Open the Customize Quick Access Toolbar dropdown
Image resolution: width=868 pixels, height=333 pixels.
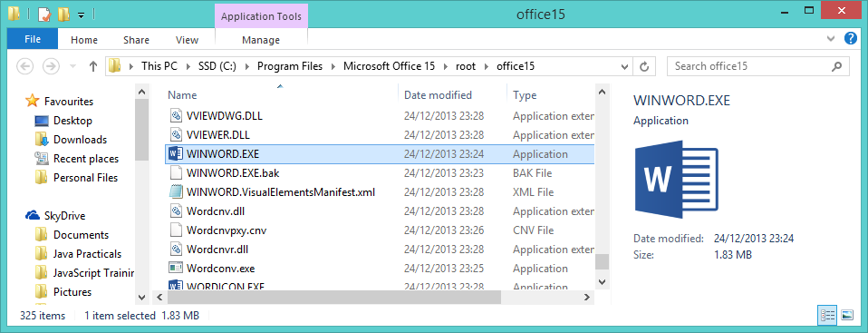click(81, 15)
